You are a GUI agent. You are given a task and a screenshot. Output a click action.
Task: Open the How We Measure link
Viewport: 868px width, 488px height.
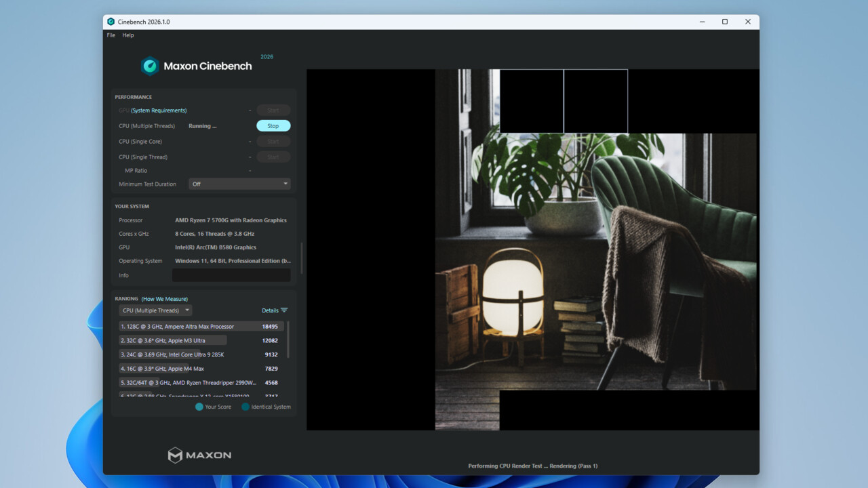point(165,299)
